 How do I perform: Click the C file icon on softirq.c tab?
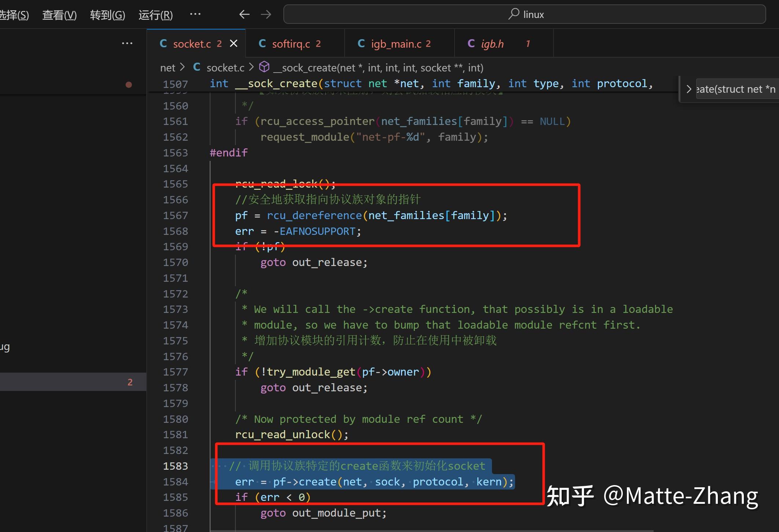(262, 44)
